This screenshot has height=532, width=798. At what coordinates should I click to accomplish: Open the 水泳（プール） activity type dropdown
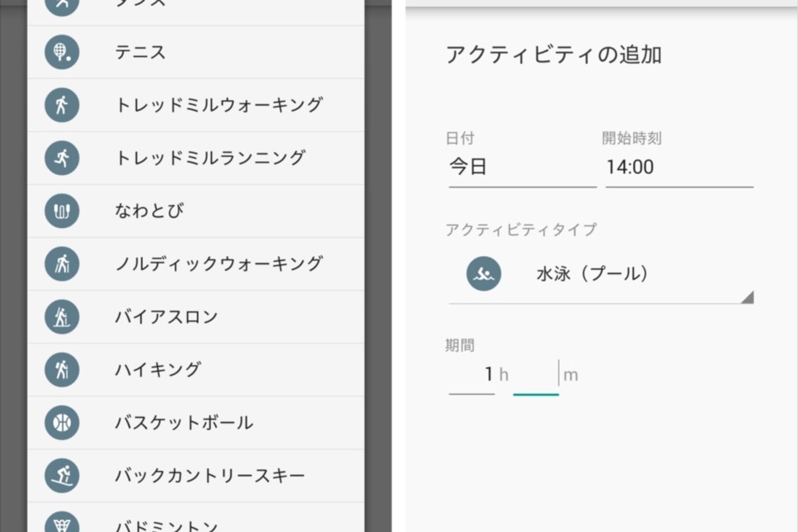pos(601,274)
